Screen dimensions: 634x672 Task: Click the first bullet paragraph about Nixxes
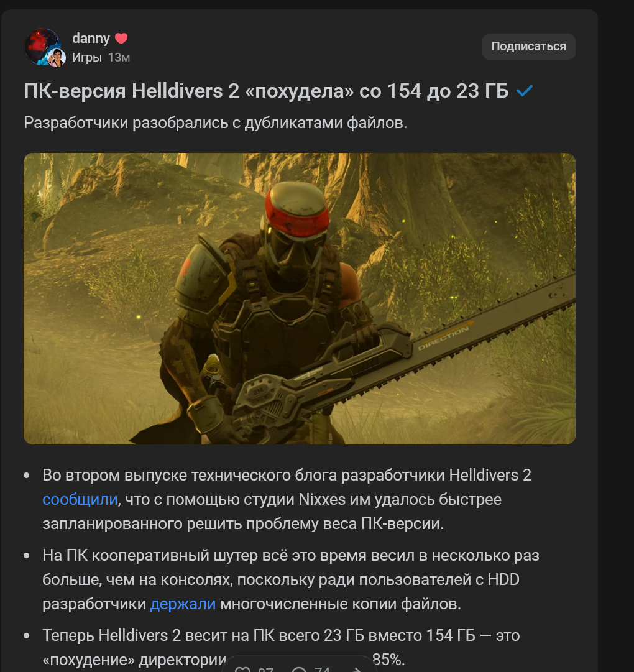pyautogui.click(x=287, y=499)
